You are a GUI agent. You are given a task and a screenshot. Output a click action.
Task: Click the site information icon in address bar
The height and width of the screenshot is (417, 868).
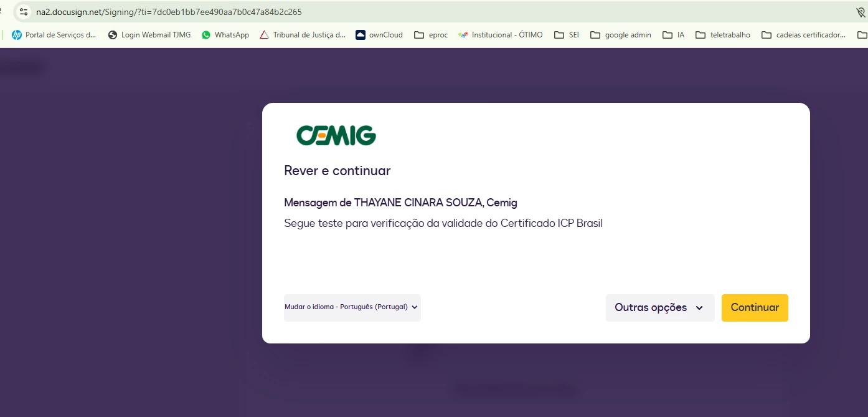[24, 12]
